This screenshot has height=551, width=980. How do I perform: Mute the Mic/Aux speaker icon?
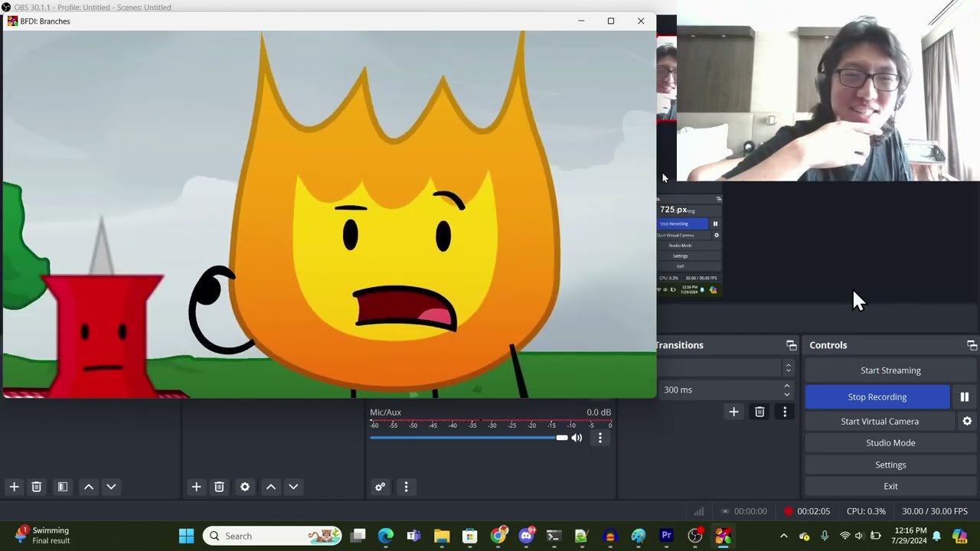click(x=577, y=438)
